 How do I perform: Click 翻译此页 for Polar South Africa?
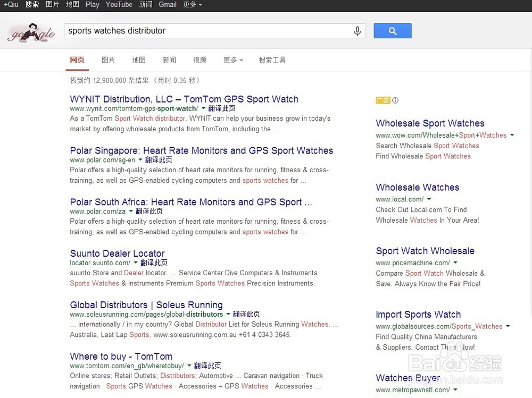(149, 211)
